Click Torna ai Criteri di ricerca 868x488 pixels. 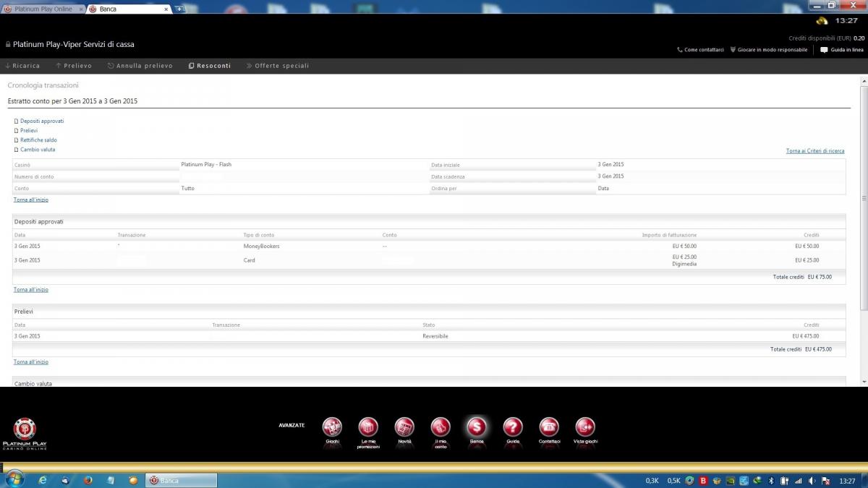point(815,151)
